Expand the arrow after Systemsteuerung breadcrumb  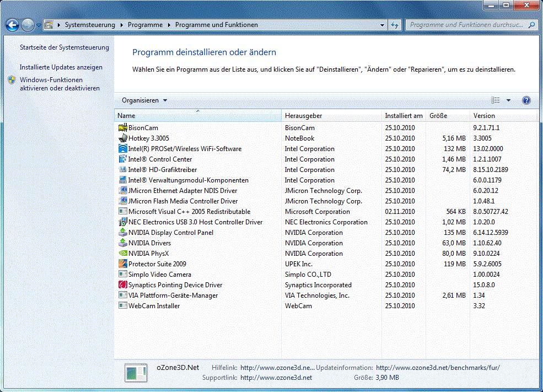[x=121, y=25]
